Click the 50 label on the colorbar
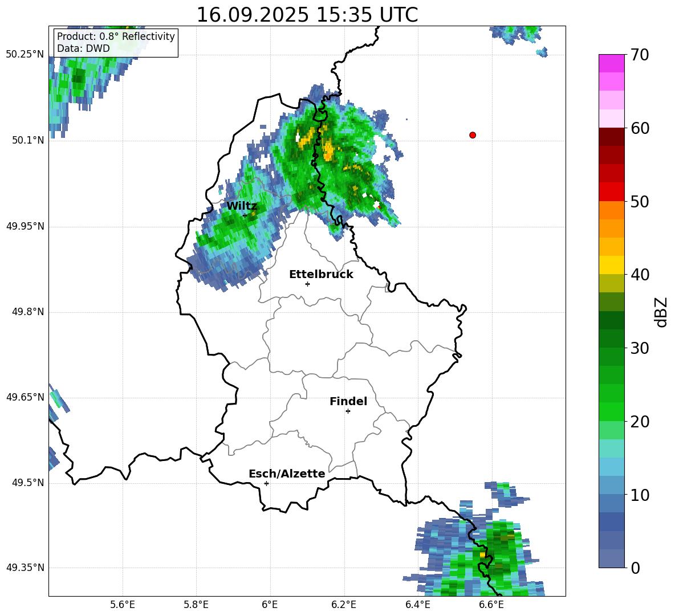Viewport: 675px width, 616px height. click(640, 201)
